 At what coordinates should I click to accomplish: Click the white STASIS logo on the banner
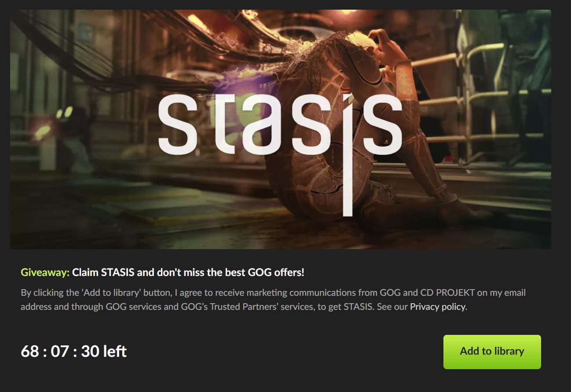point(280,132)
